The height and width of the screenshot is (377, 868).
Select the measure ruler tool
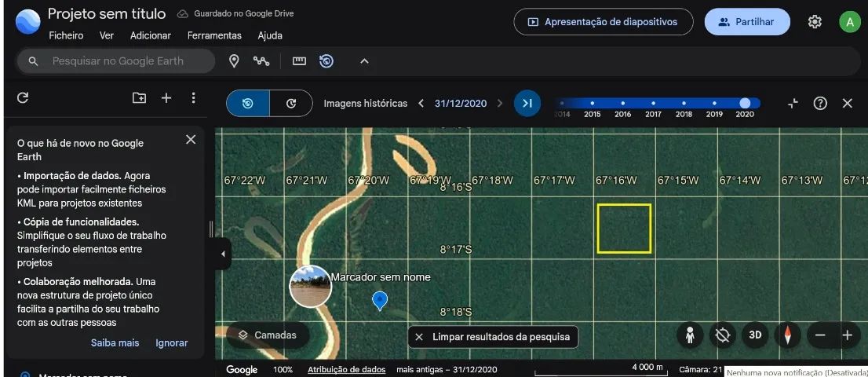[x=299, y=61]
